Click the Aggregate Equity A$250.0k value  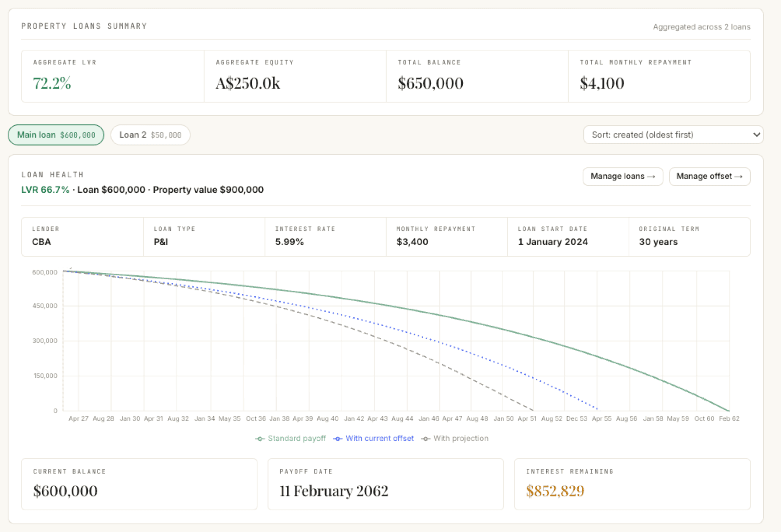pyautogui.click(x=248, y=83)
